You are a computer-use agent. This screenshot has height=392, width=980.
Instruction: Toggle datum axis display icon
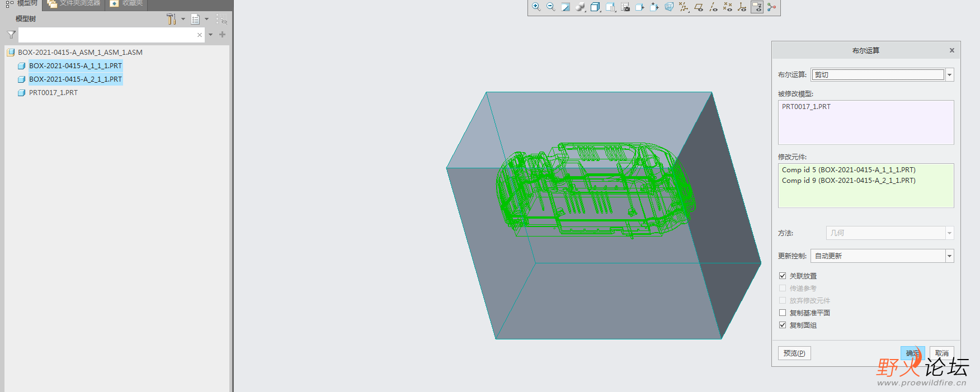click(x=713, y=7)
